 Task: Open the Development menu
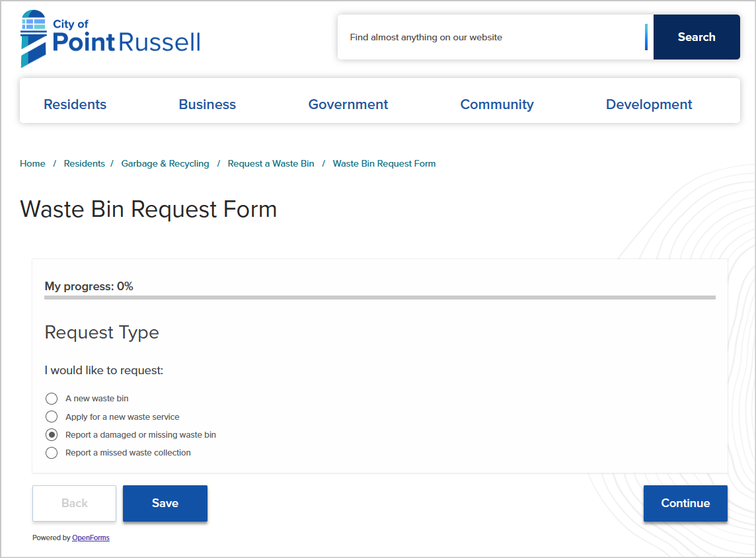(x=649, y=104)
